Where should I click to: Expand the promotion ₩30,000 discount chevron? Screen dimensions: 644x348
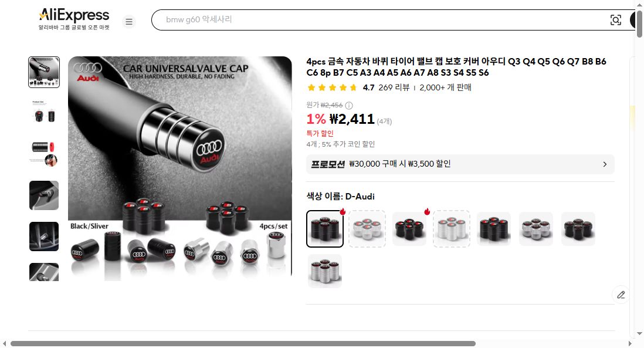tap(605, 164)
